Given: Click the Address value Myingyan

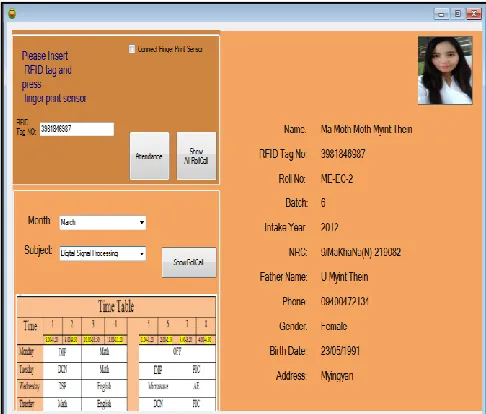Looking at the screenshot, I should pos(337,376).
